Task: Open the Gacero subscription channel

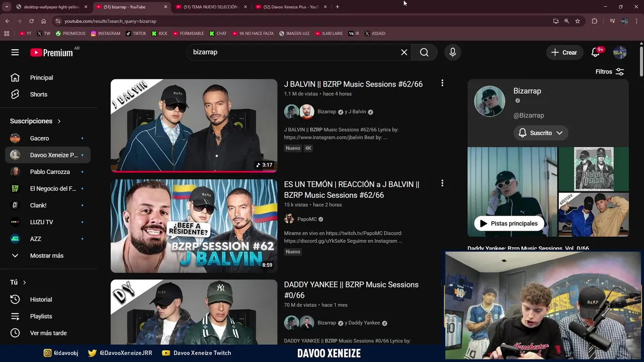Action: (48, 138)
